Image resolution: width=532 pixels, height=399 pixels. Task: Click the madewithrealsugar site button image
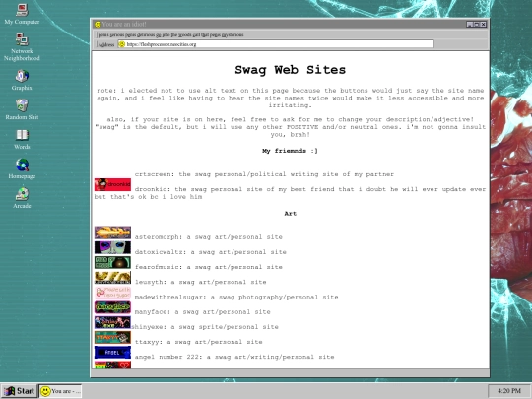(112, 293)
